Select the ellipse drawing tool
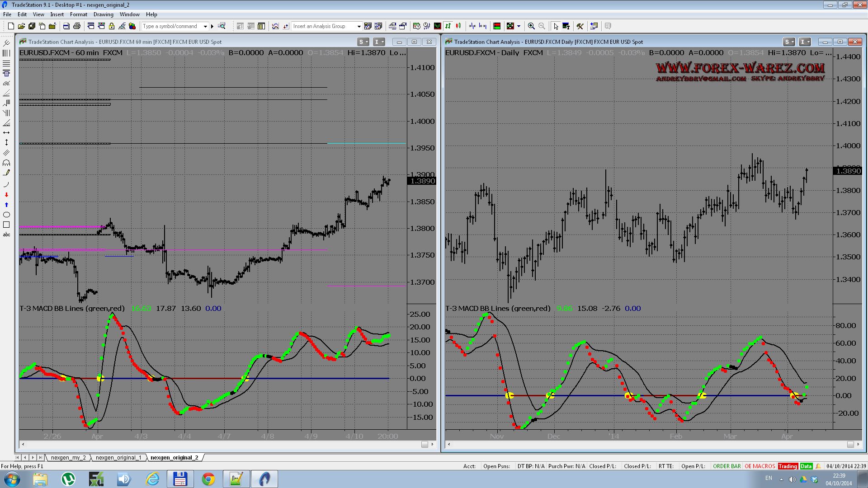Image resolution: width=868 pixels, height=488 pixels. (6, 215)
